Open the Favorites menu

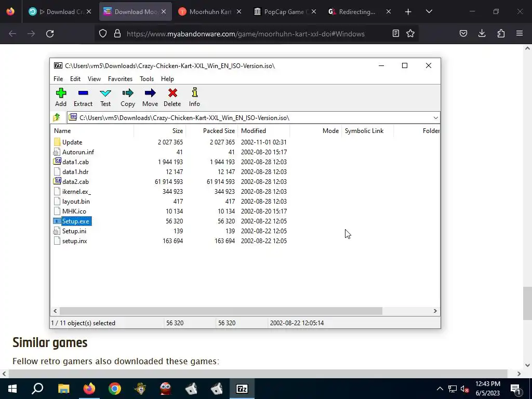pos(120,79)
